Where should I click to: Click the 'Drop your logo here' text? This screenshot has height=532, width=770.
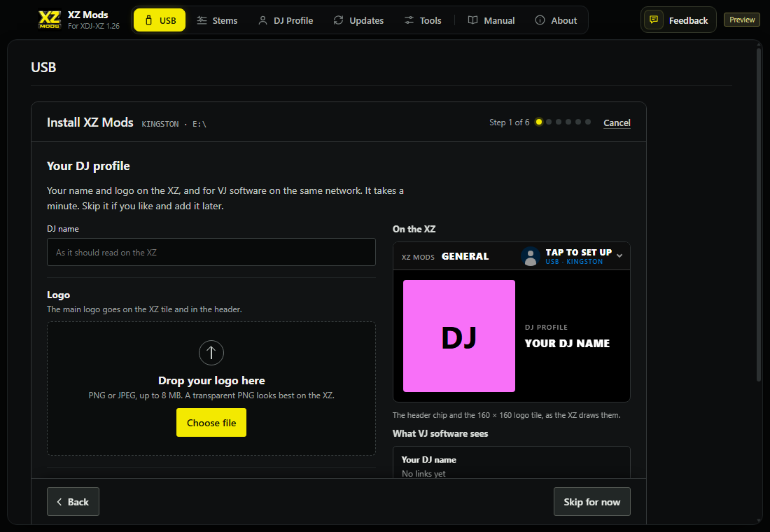211,381
